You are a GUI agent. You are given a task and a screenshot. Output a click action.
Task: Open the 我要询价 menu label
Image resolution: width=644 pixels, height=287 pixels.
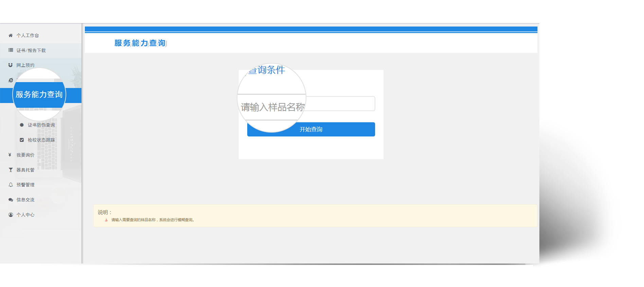(x=25, y=155)
